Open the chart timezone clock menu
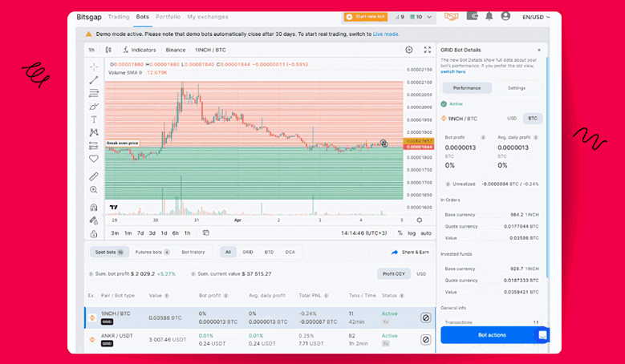The width and height of the screenshot is (625, 364). pos(364,233)
